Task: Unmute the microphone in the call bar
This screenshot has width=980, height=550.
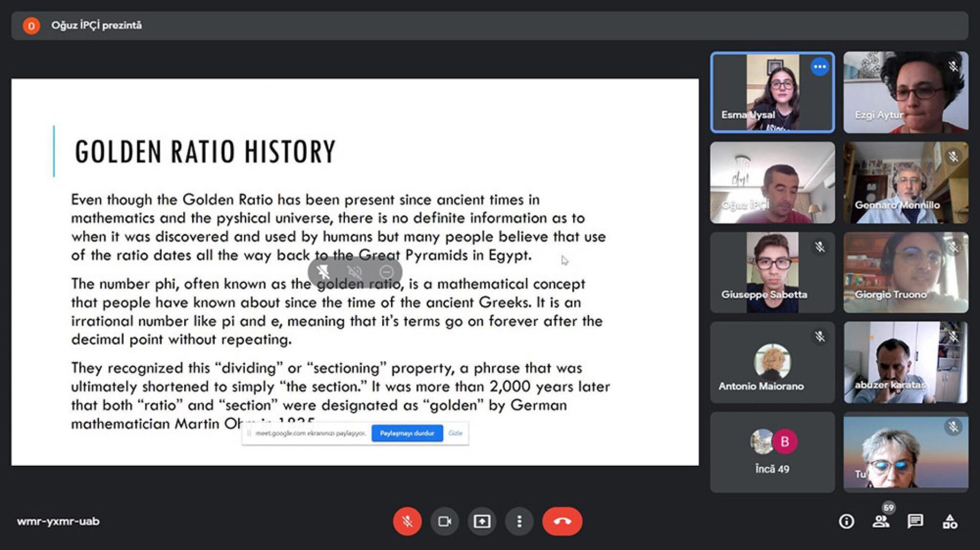Action: pos(407,521)
